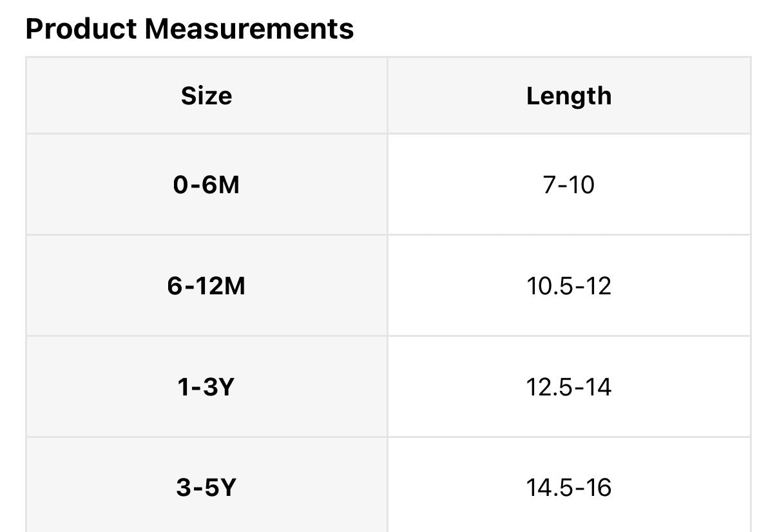The width and height of the screenshot is (777, 532).
Task: Select the Length column header
Action: pos(568,96)
